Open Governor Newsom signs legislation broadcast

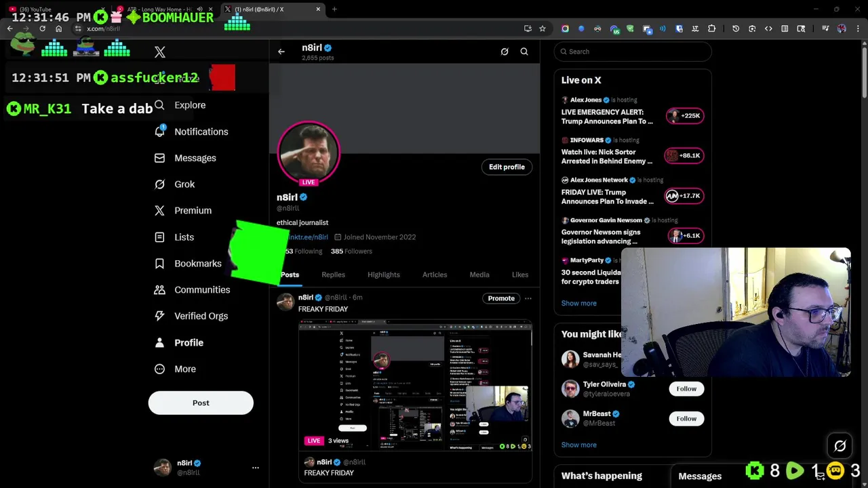click(x=601, y=237)
